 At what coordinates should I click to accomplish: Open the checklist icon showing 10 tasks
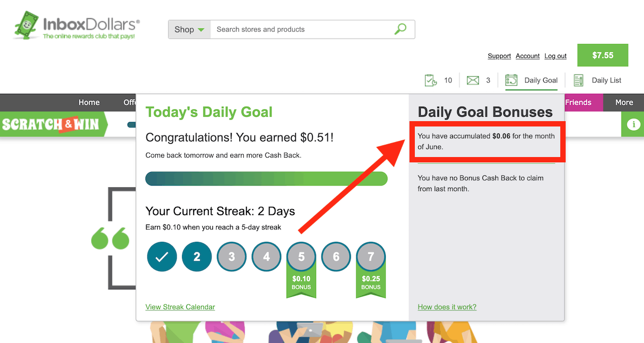pos(431,80)
